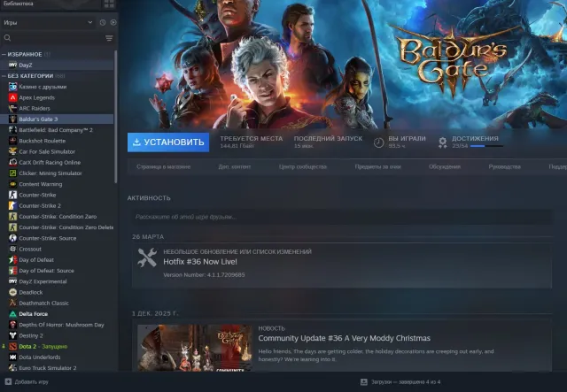Click the Библиотека header label
This screenshot has width=567, height=392.
[x=18, y=4]
